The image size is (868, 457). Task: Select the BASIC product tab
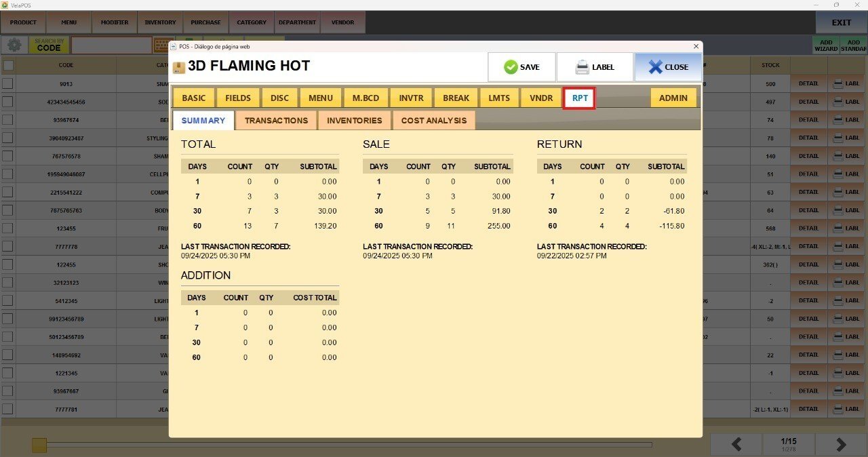click(x=193, y=98)
